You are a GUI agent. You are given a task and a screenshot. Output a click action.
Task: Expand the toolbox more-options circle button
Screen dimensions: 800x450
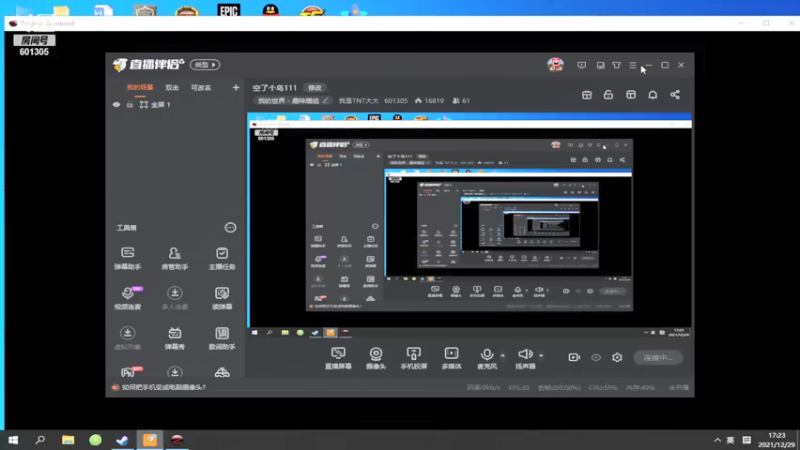tap(231, 228)
